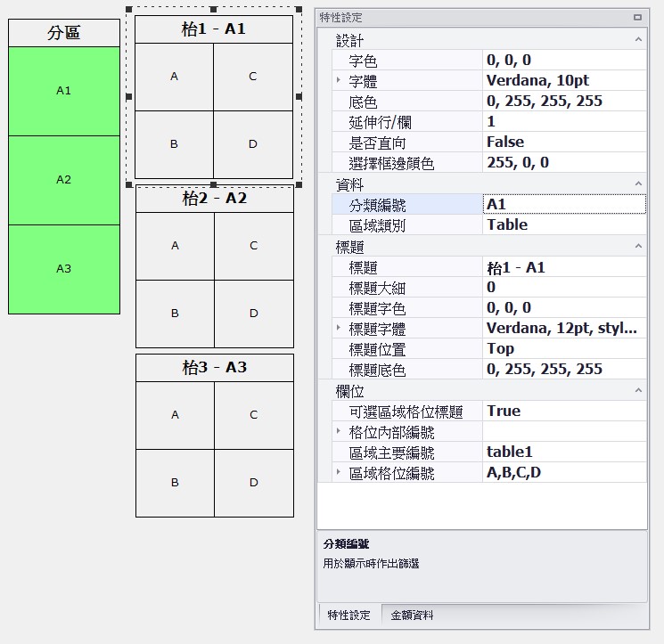Click cell C in table 枱2 - A2
This screenshot has width=664, height=644.
point(254,246)
